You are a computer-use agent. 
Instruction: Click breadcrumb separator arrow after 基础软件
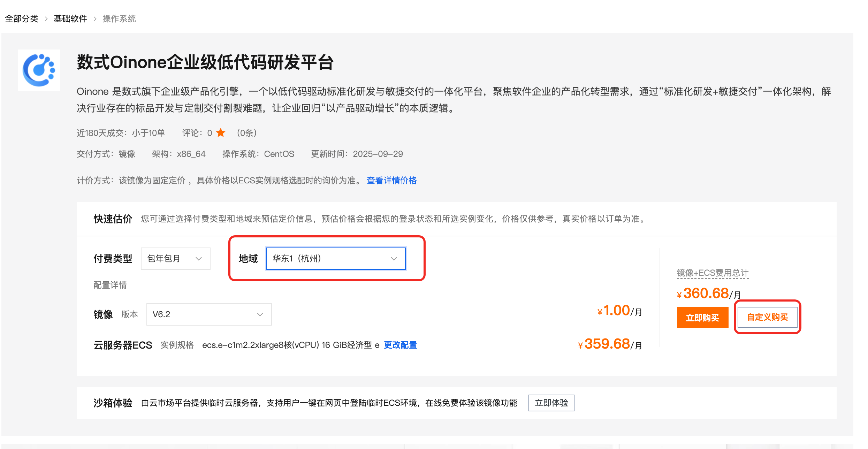point(95,19)
